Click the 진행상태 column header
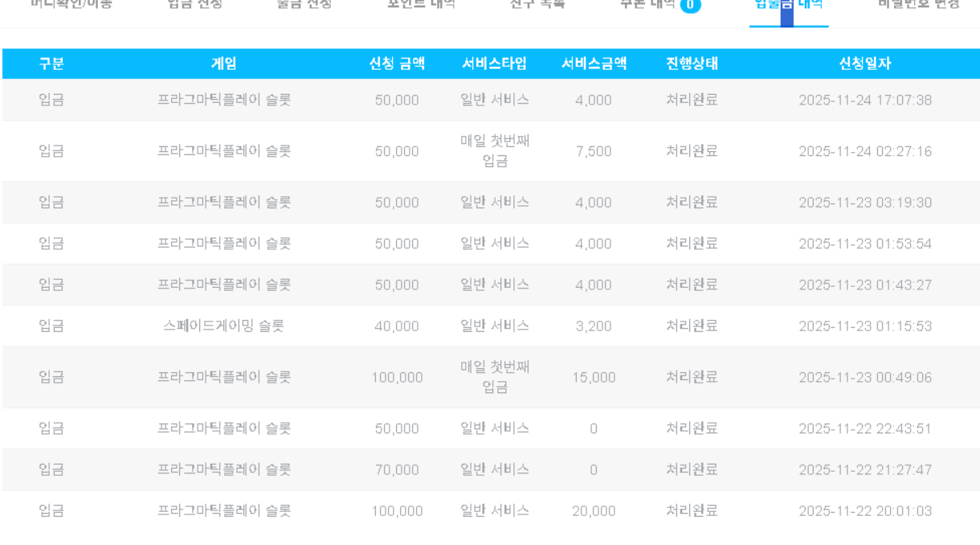Image resolution: width=980 pixels, height=545 pixels. pyautogui.click(x=692, y=64)
